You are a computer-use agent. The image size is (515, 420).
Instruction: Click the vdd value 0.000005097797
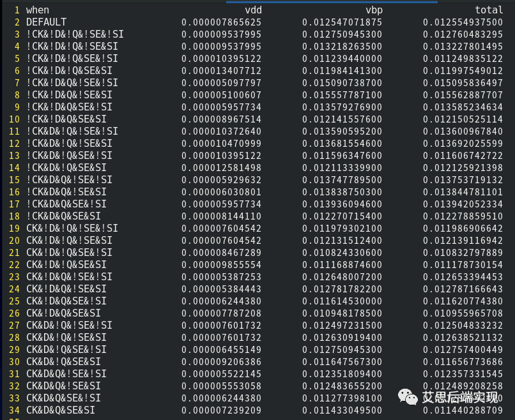221,83
